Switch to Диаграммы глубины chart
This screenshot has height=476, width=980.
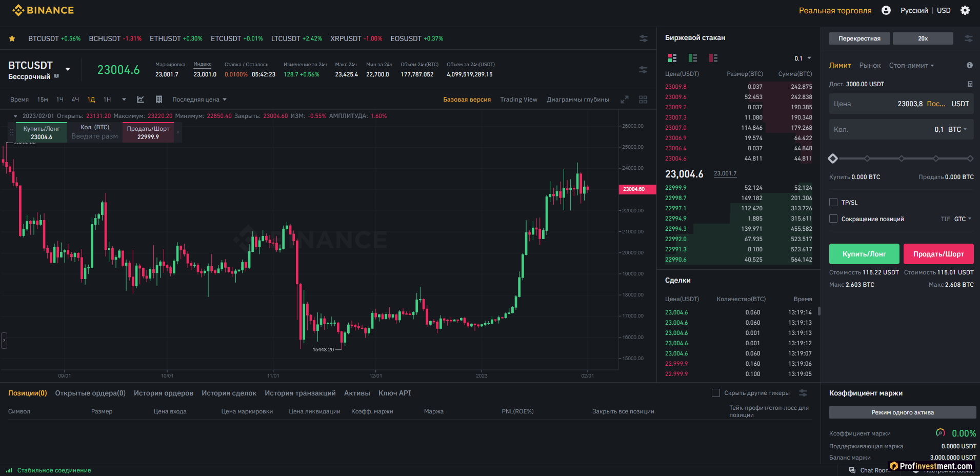[x=578, y=100]
